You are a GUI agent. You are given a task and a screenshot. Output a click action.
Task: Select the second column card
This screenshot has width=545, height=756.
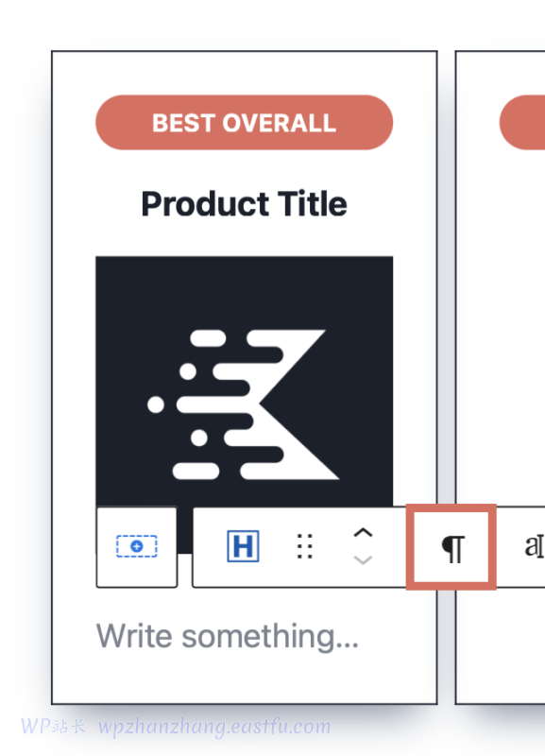501,377
